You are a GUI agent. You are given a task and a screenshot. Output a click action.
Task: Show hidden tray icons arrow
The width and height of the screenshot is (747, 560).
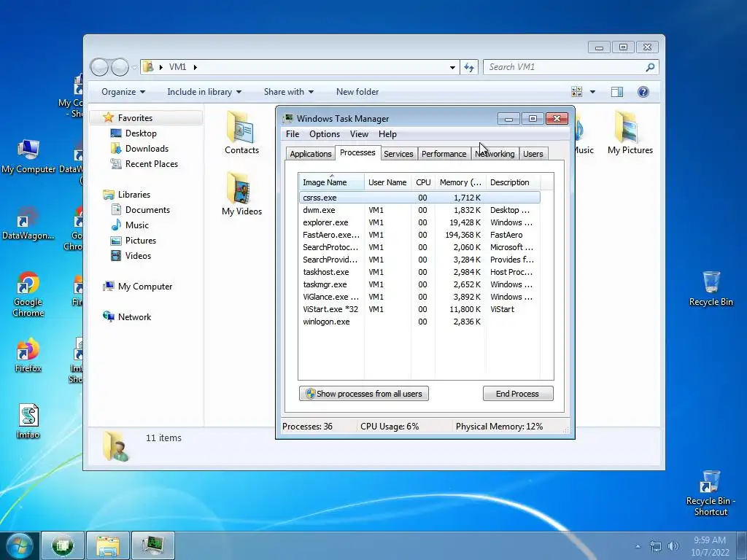pos(638,546)
